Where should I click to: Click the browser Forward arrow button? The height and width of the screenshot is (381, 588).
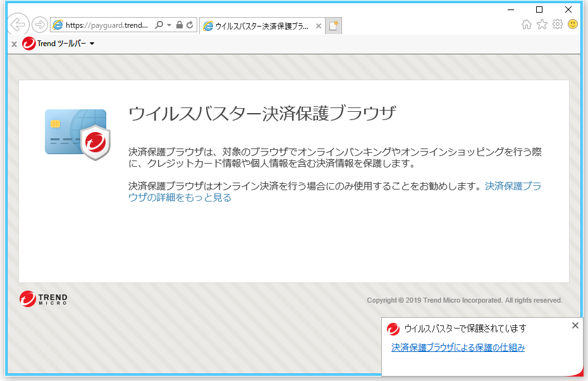(39, 25)
